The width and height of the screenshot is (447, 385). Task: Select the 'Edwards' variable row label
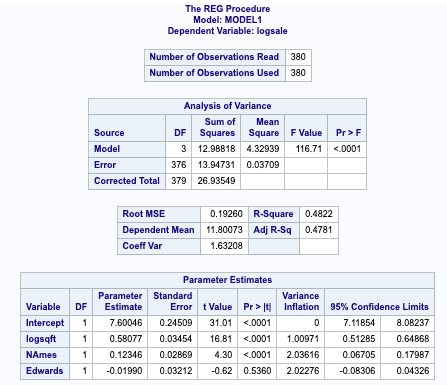(44, 371)
